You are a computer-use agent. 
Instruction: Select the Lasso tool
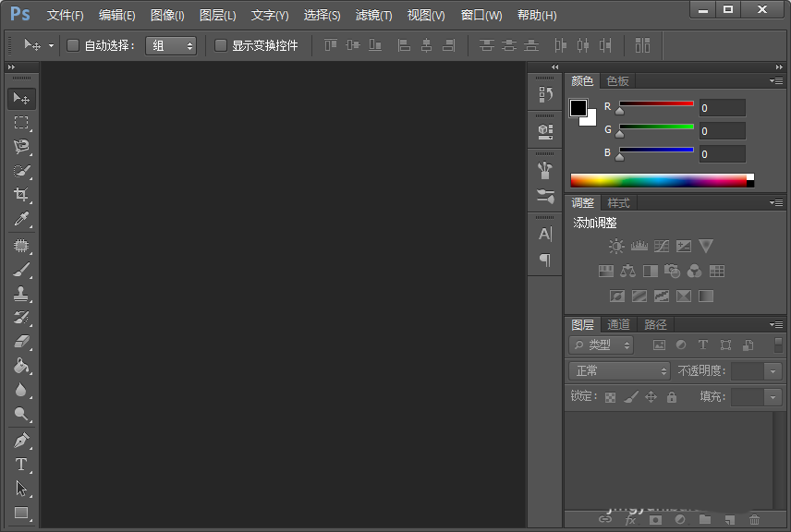tap(21, 147)
